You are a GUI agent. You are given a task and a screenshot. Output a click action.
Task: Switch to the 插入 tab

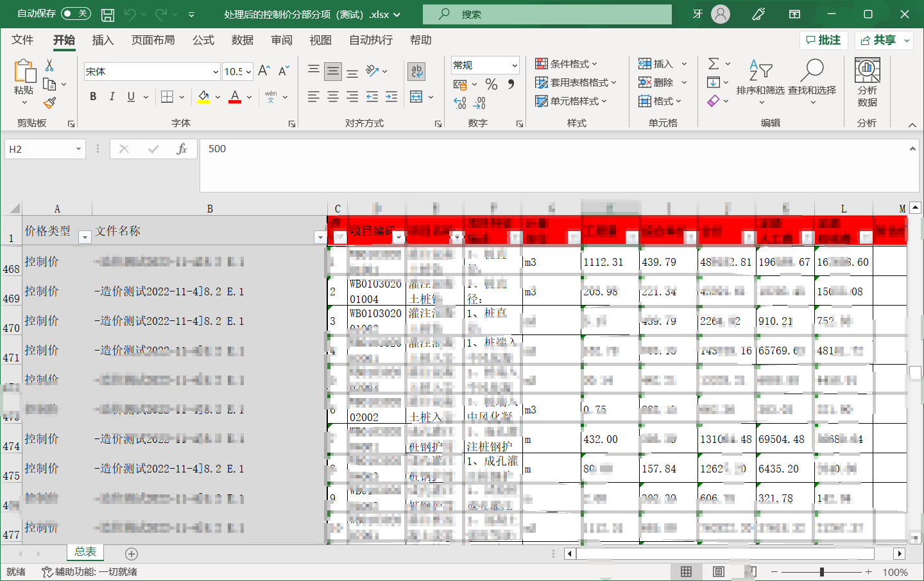point(103,40)
